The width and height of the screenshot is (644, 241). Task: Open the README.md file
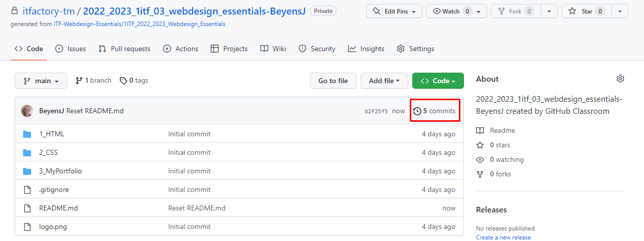tap(58, 208)
